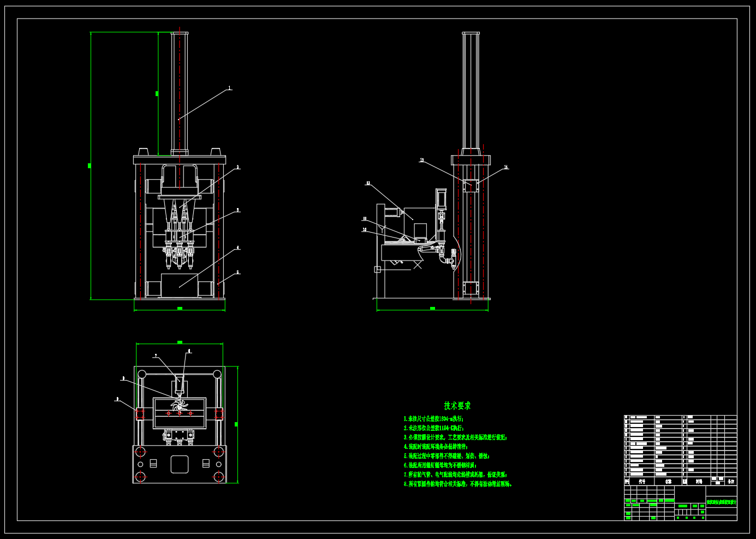Click part callout number 1 label
Viewport: 756px width, 539px height.
coord(229,87)
